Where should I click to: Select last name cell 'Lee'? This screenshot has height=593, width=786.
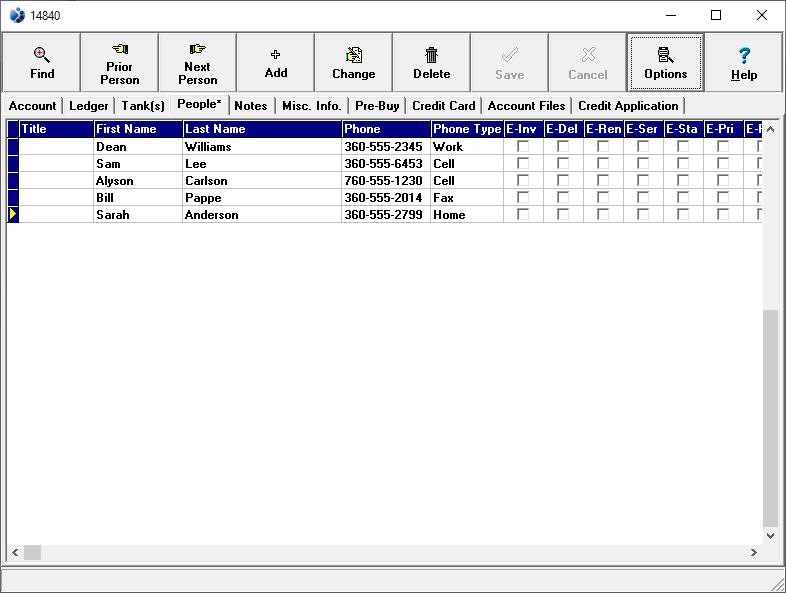pyautogui.click(x=262, y=163)
